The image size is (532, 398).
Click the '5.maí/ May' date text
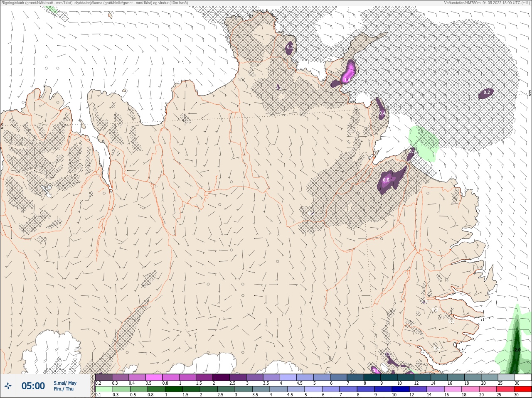point(65,383)
